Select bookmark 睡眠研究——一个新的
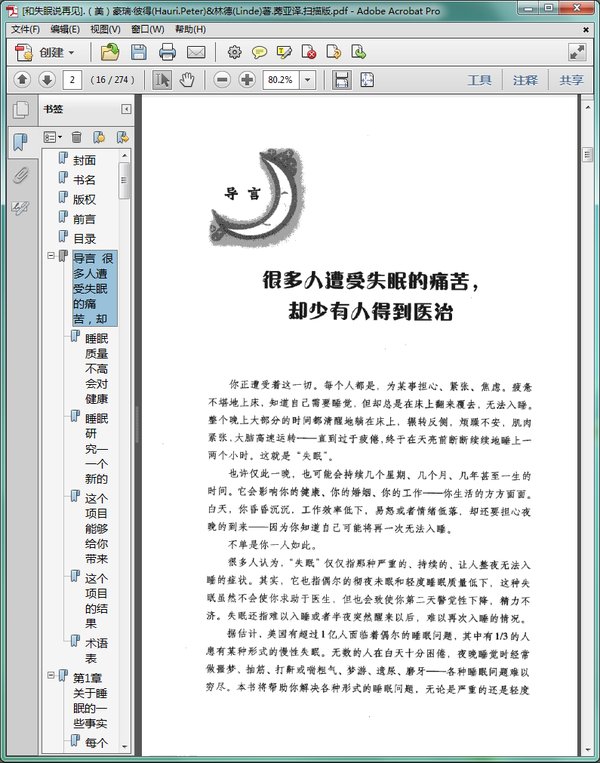 (x=97, y=448)
